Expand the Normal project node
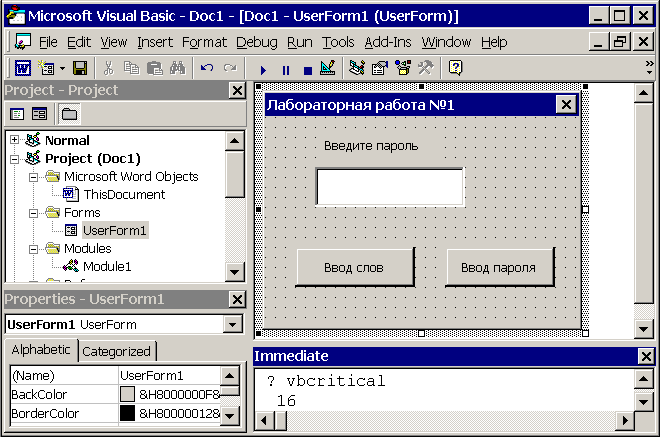 pos(14,140)
